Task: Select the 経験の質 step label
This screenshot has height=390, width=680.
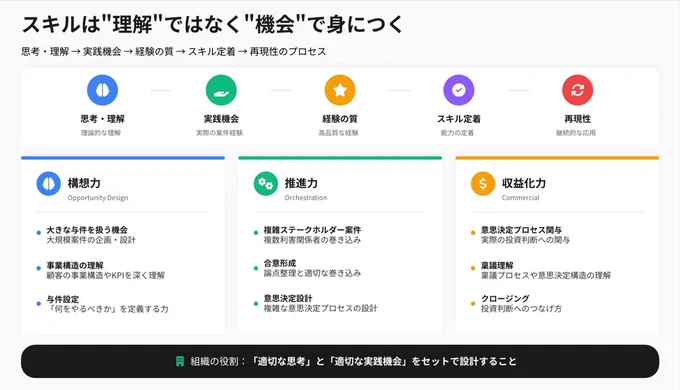Action: point(340,119)
